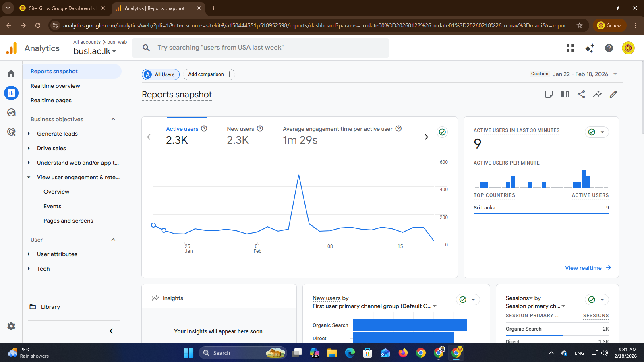Screen dimensions: 644x362
Task: Open Realtime overview in the sidebar
Action: [55, 86]
